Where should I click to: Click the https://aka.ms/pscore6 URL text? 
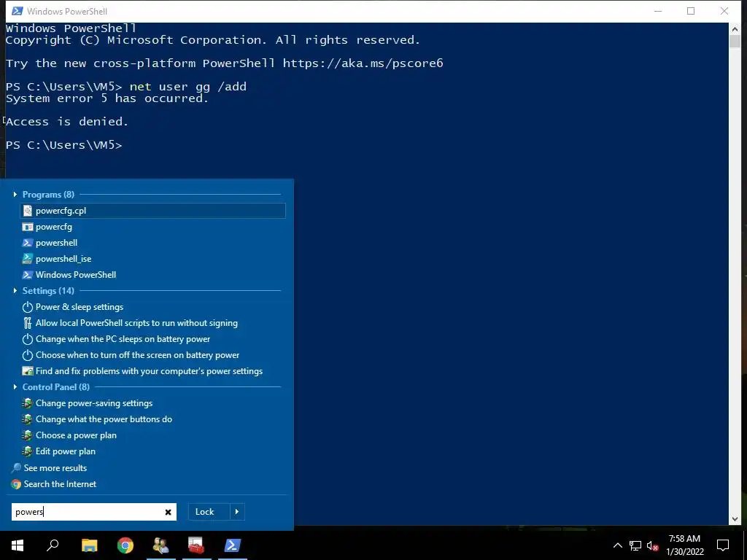tap(363, 63)
